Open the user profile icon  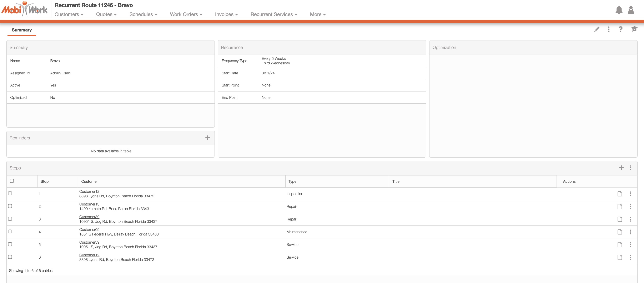(631, 10)
